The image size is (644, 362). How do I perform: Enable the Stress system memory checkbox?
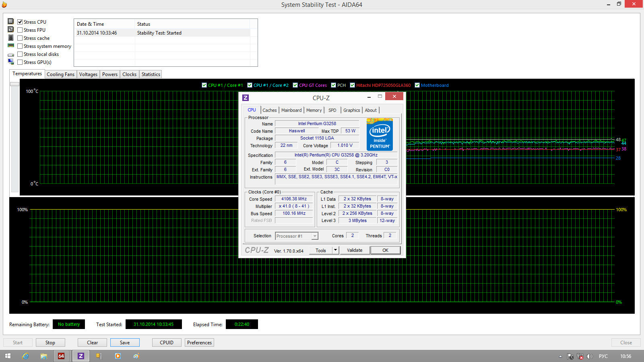[20, 46]
